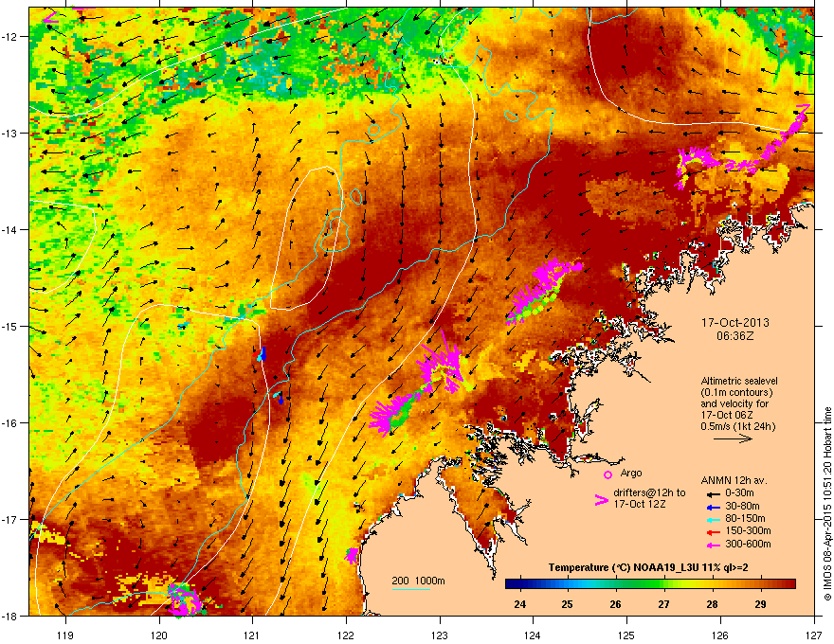The height and width of the screenshot is (644, 834).
Task: Click the '17-Oct 12Z' drifter end time text
Action: point(640,504)
